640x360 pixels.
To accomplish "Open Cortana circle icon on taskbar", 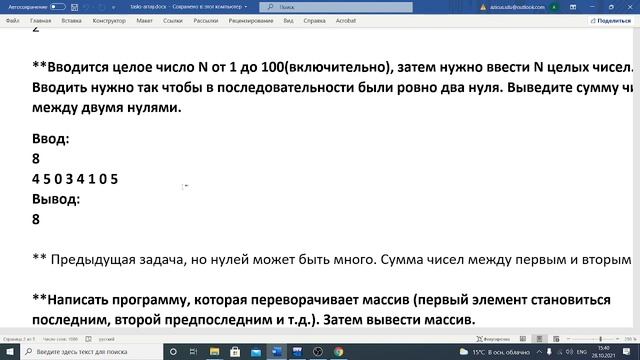I will point(173,351).
